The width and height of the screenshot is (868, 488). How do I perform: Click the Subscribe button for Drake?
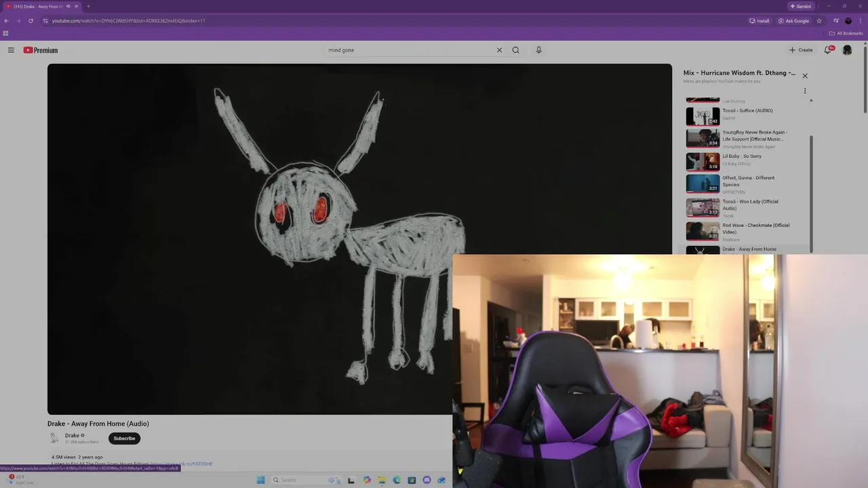[x=124, y=439]
